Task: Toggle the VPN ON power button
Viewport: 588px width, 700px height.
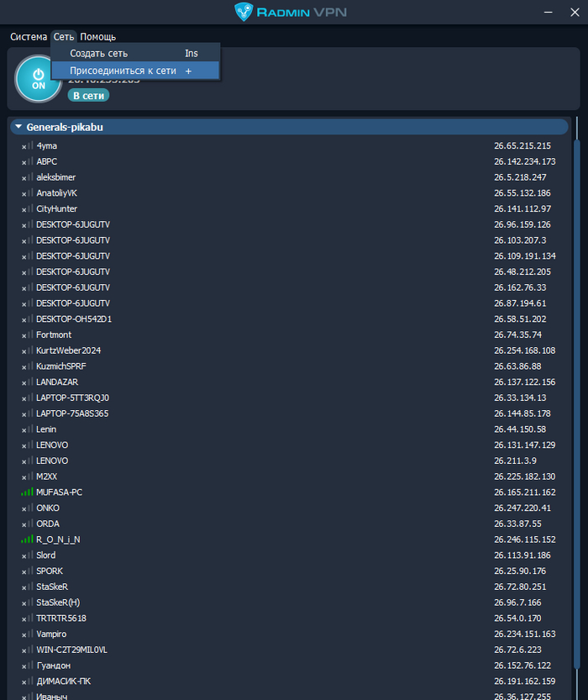Action: 39,79
